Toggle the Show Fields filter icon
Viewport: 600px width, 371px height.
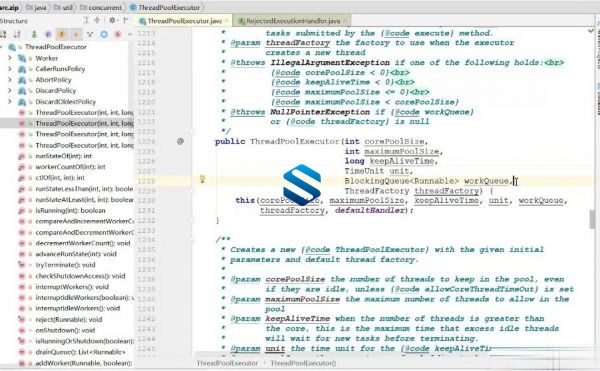point(62,34)
